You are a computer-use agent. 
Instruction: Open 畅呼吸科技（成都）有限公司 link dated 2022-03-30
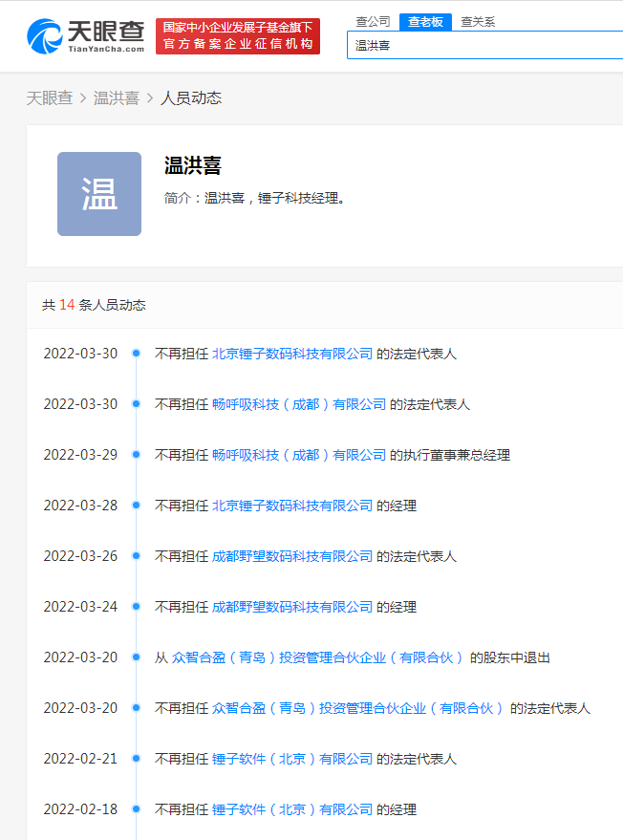[x=299, y=404]
